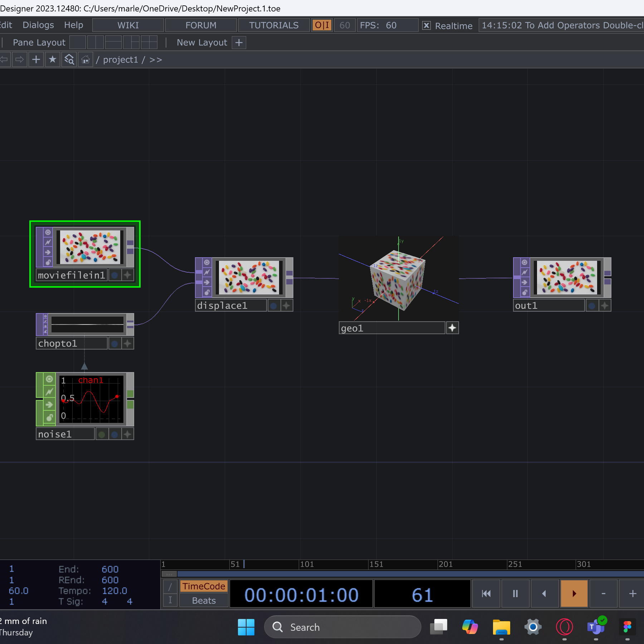Image resolution: width=644 pixels, height=644 pixels.
Task: Expand the >> breadcrumb after project1
Action: tap(156, 59)
